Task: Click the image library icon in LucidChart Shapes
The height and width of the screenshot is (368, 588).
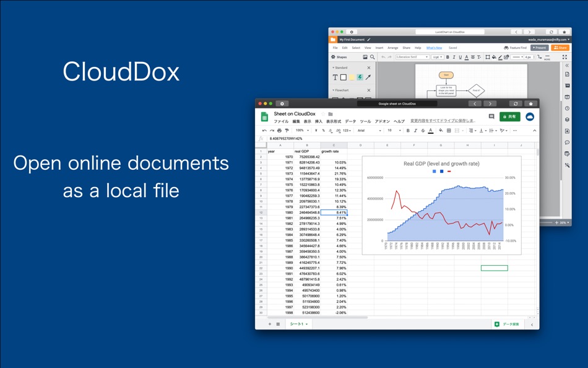Action: [365, 57]
